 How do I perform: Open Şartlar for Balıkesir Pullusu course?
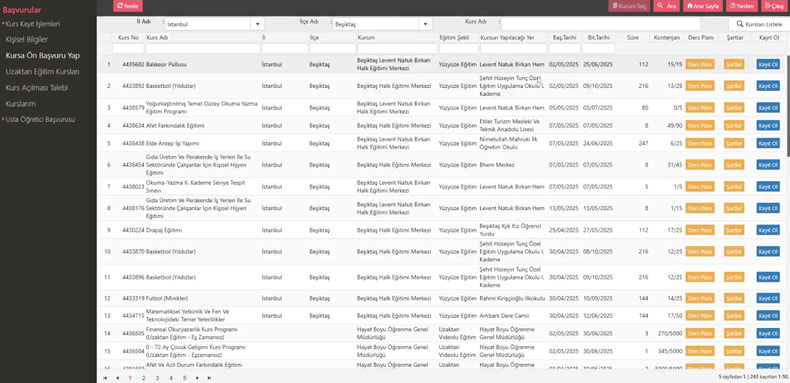point(734,65)
